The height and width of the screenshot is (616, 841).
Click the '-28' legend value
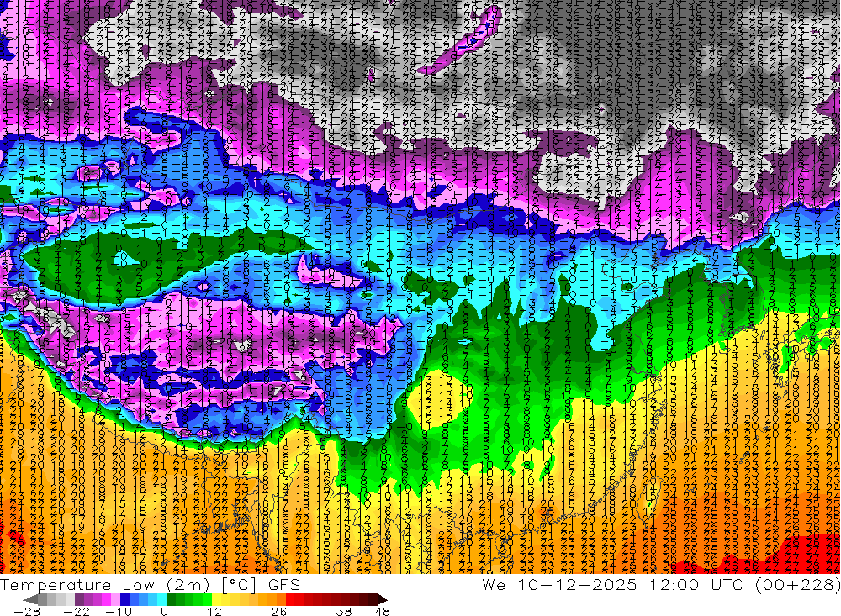tap(26, 611)
